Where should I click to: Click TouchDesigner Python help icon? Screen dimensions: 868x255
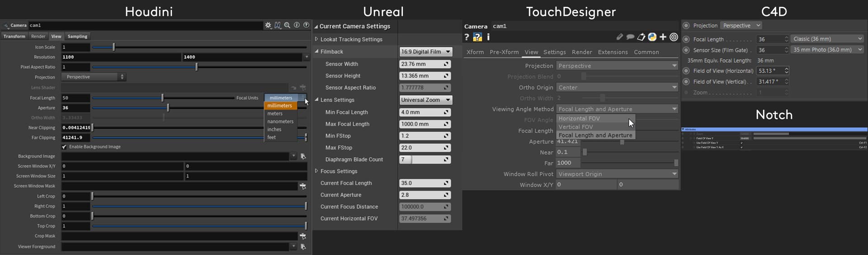click(x=477, y=37)
